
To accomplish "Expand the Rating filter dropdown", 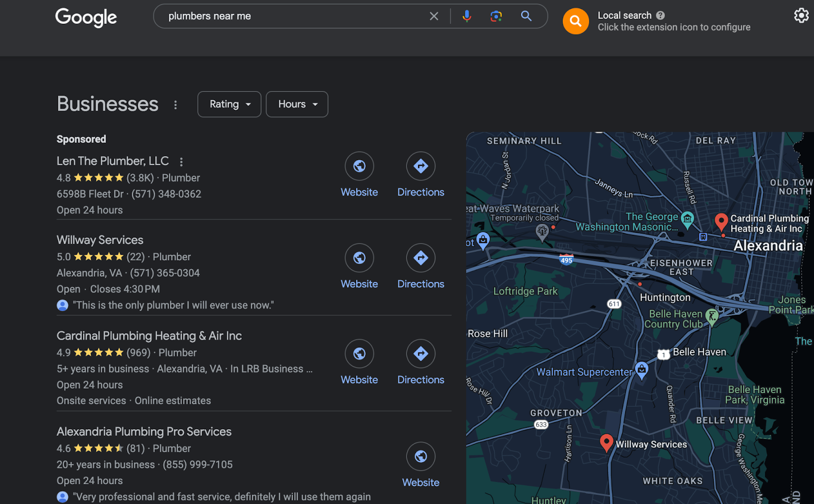I will (229, 104).
